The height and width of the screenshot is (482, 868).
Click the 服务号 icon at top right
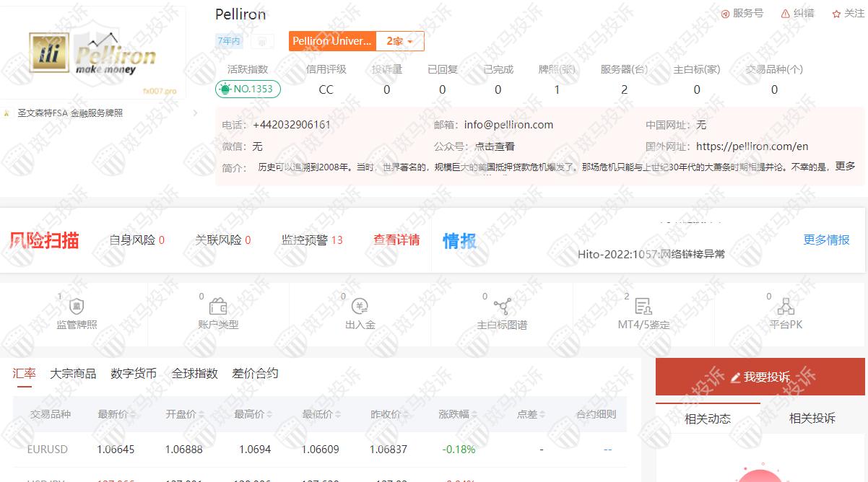pos(726,14)
